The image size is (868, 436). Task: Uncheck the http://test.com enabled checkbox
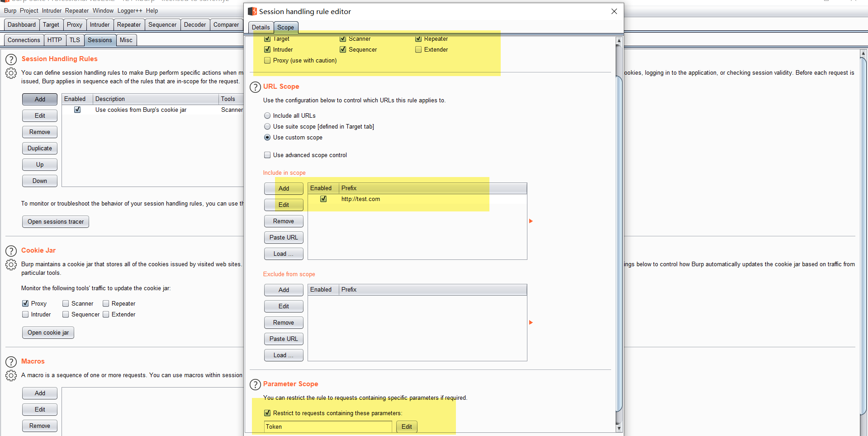pos(323,199)
